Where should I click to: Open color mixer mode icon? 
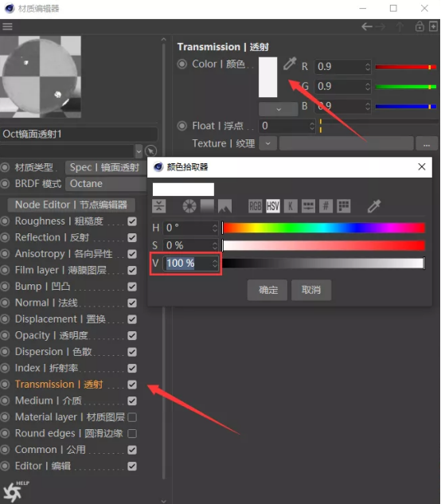[x=308, y=206]
